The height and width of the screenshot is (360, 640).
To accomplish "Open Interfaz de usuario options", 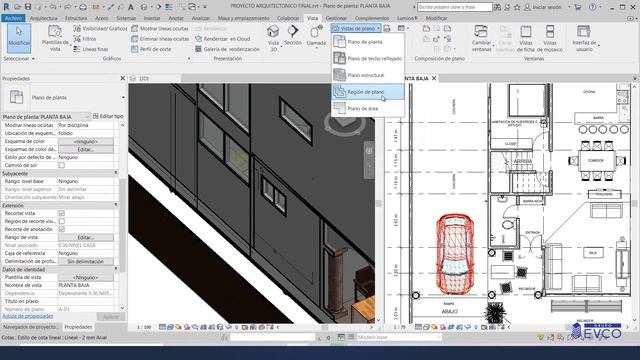I will [x=584, y=38].
